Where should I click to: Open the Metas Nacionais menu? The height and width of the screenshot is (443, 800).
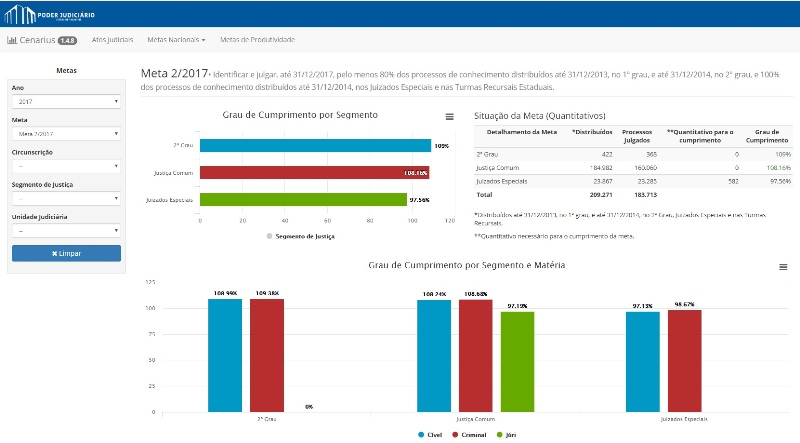click(175, 40)
